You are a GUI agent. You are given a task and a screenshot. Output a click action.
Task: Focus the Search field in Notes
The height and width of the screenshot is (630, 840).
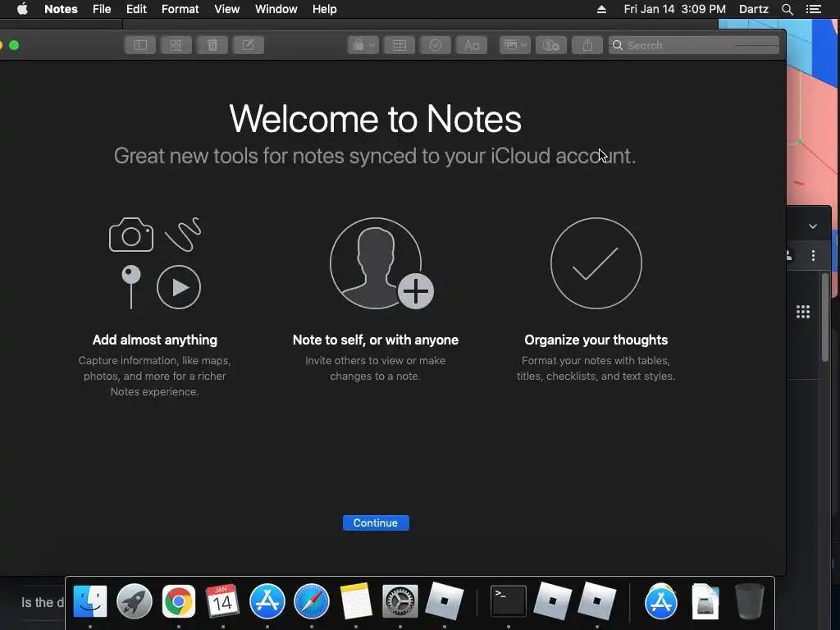[694, 46]
